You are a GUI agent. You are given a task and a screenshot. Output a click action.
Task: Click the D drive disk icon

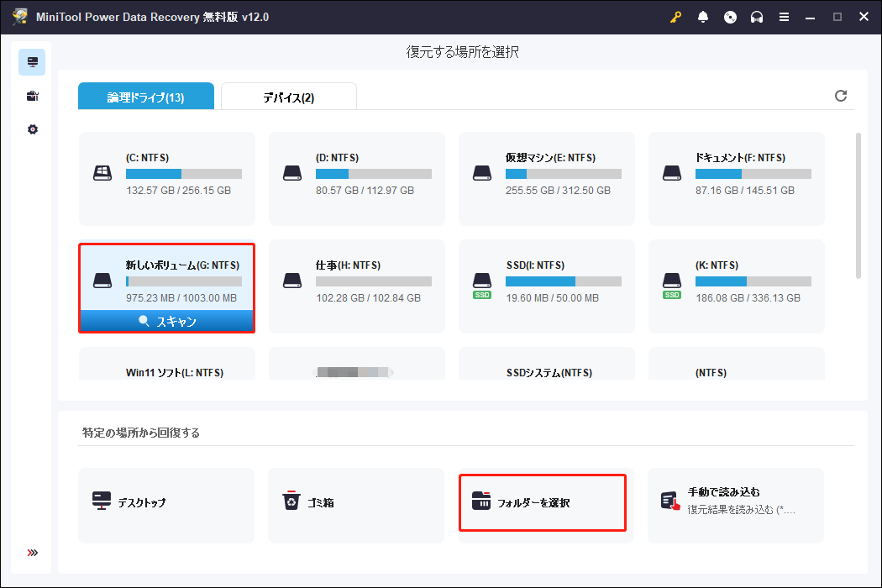tap(292, 173)
